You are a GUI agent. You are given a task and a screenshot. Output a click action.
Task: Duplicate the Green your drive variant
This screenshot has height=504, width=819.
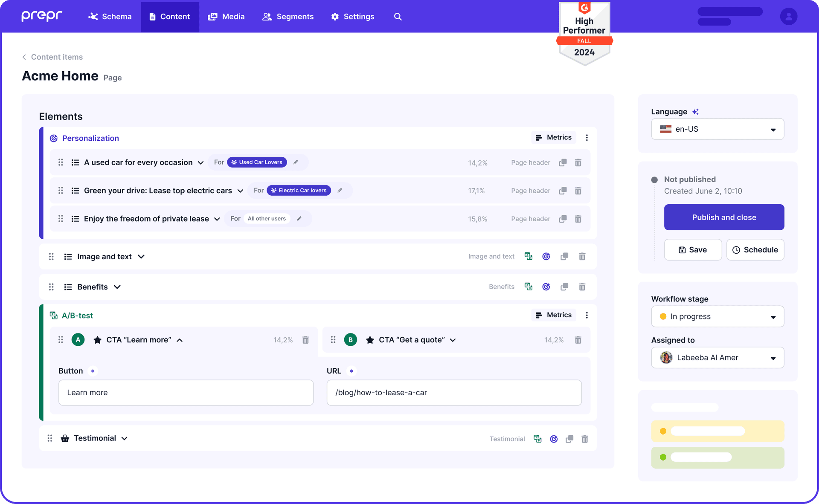click(563, 191)
